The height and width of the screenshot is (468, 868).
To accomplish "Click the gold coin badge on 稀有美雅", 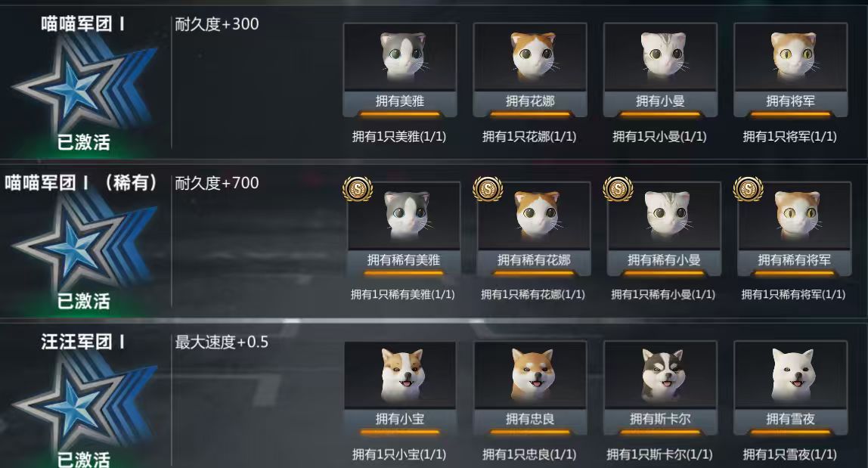I will pyautogui.click(x=358, y=189).
